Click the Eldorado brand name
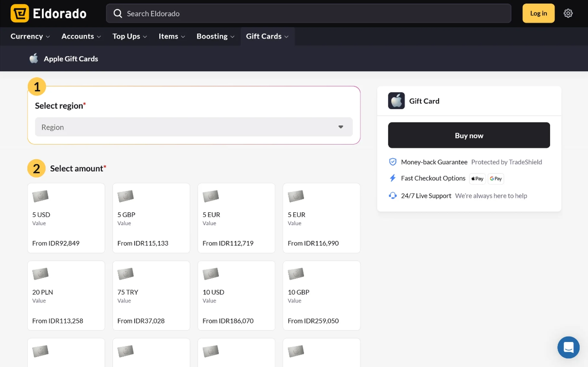588x367 pixels. [60, 13]
